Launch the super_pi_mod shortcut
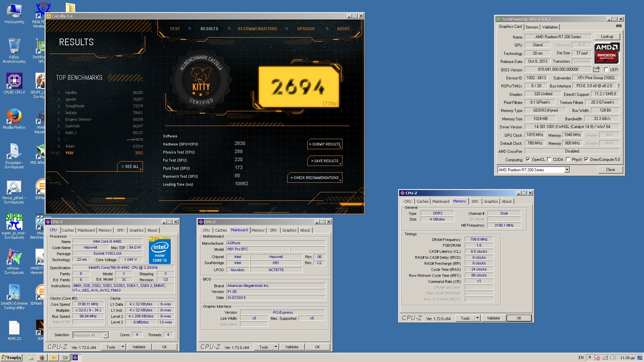The width and height of the screenshot is (644, 362). [14, 226]
